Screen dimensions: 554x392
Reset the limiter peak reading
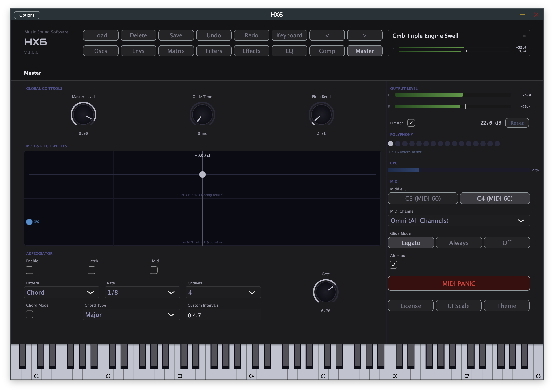[517, 123]
